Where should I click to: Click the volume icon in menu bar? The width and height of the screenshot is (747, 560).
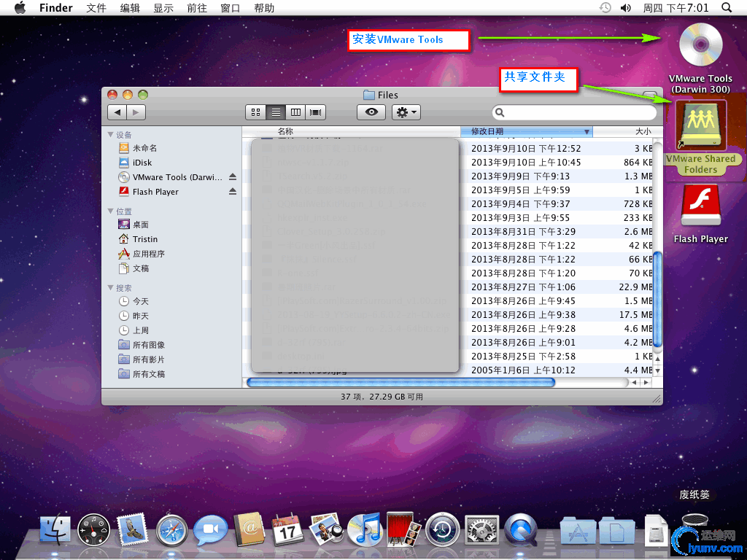625,7
